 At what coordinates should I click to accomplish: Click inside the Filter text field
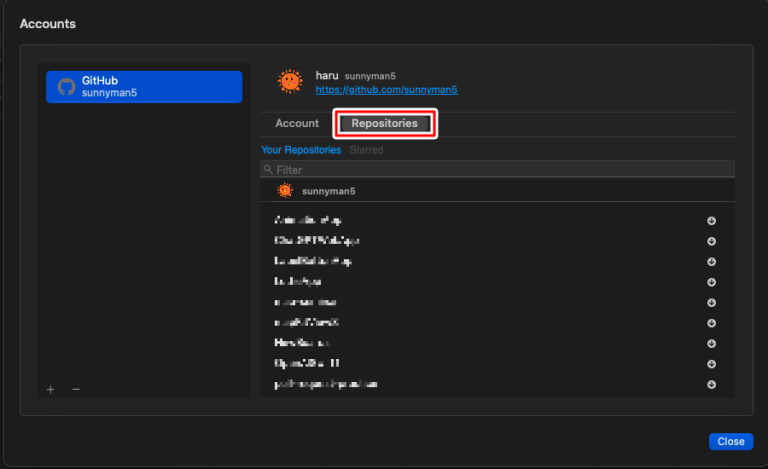[500, 170]
